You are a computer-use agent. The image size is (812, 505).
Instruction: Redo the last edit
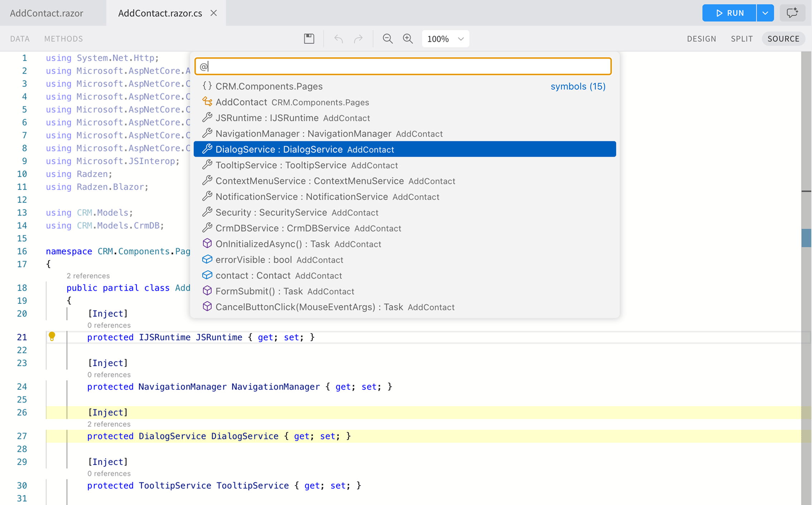358,39
